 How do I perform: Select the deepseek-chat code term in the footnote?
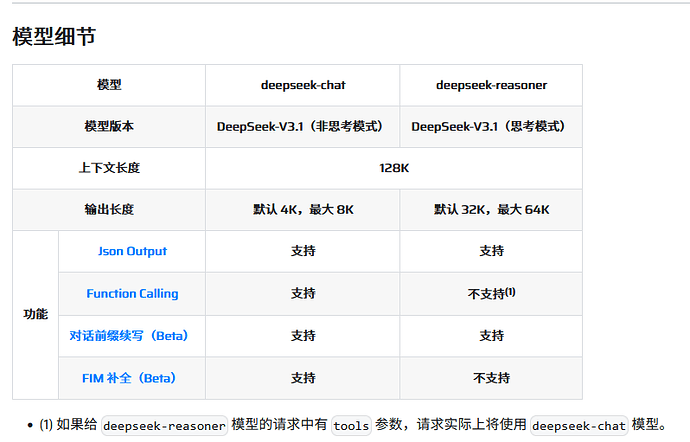tap(579, 426)
